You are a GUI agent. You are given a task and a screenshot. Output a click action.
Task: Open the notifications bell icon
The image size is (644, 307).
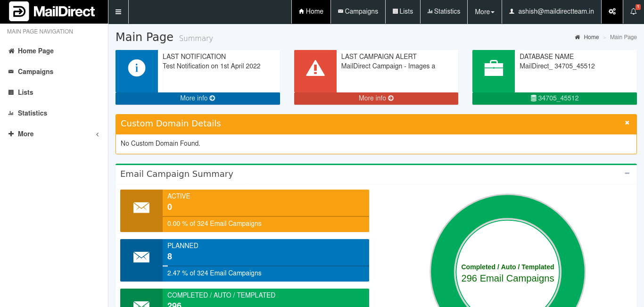633,12
